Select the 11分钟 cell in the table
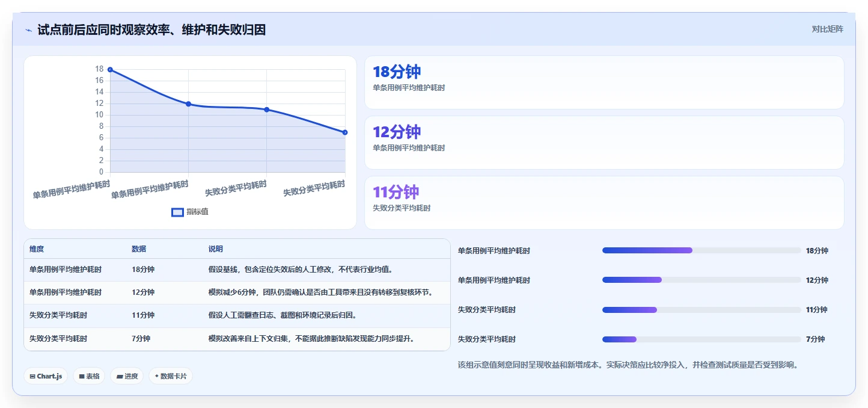868x408 pixels. [143, 315]
